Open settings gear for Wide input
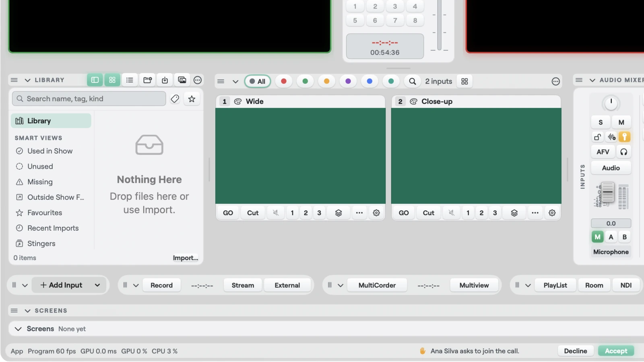 (376, 213)
